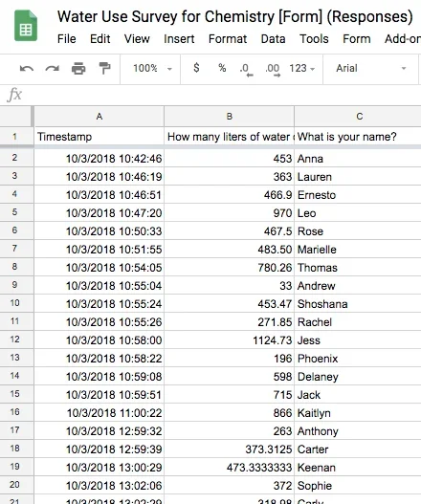This screenshot has width=421, height=504.
Task: Click the name cell Thomas
Action: pos(358,267)
